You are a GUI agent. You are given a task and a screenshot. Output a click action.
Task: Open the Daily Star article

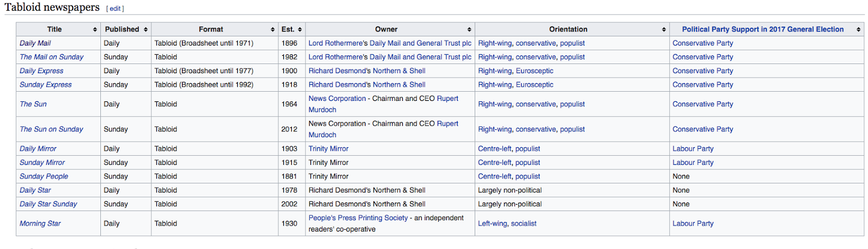pyautogui.click(x=35, y=190)
